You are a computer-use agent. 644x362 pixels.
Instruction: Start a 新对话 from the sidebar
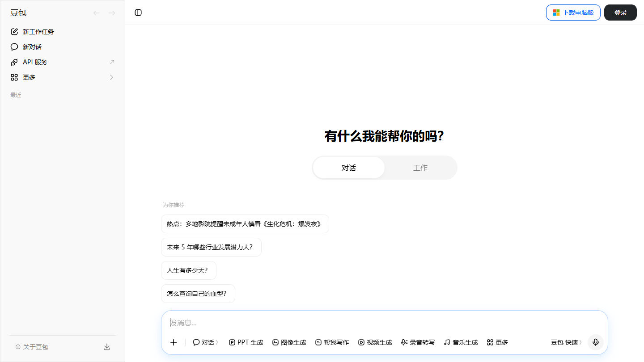point(63,47)
